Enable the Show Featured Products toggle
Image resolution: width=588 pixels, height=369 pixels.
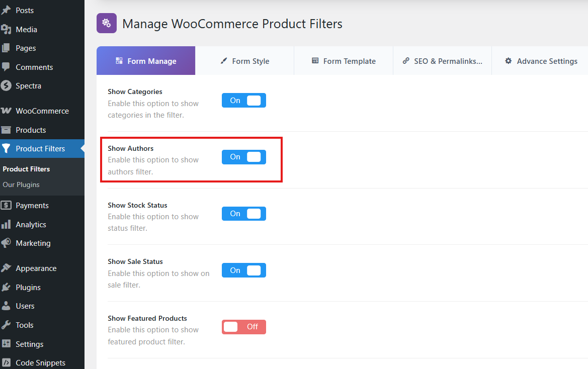click(244, 327)
